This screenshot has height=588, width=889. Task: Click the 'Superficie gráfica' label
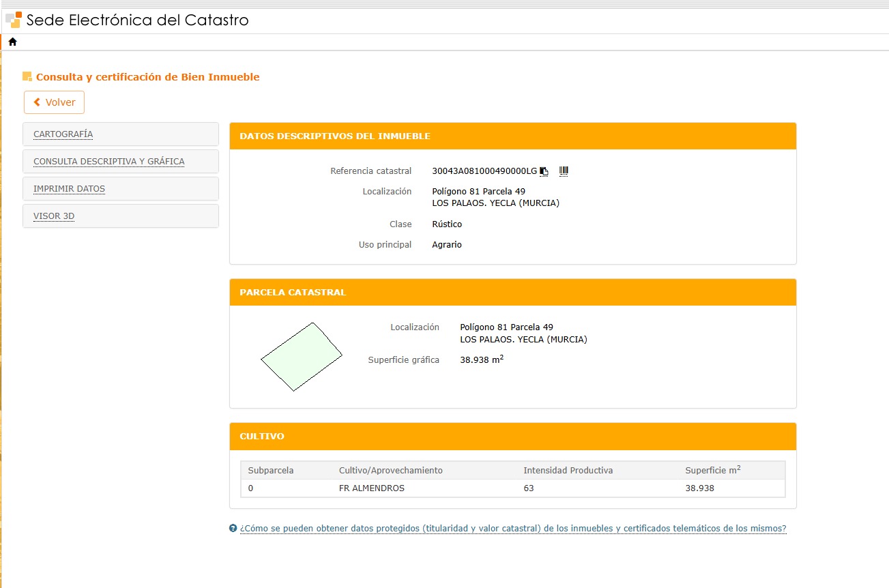pos(404,360)
